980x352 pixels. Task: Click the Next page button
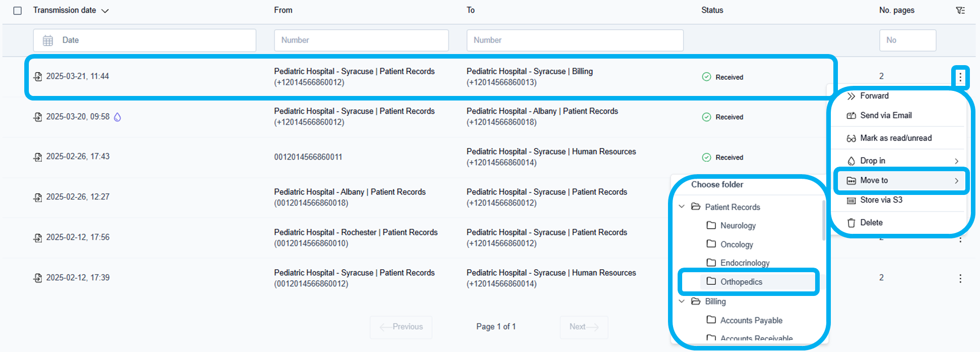(x=584, y=327)
